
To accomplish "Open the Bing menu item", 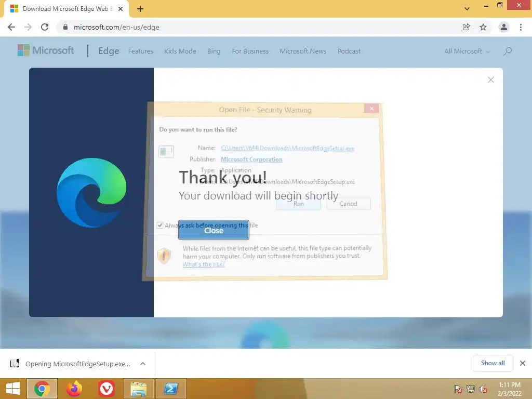I will [214, 51].
